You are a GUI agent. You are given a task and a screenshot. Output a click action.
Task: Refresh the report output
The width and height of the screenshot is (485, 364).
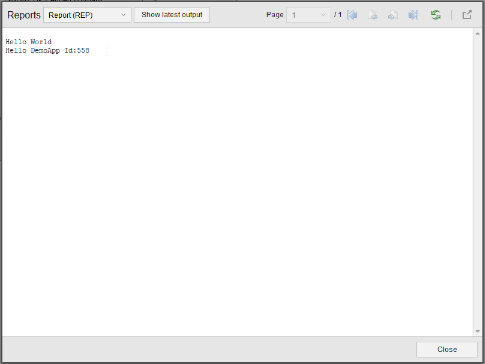[435, 15]
